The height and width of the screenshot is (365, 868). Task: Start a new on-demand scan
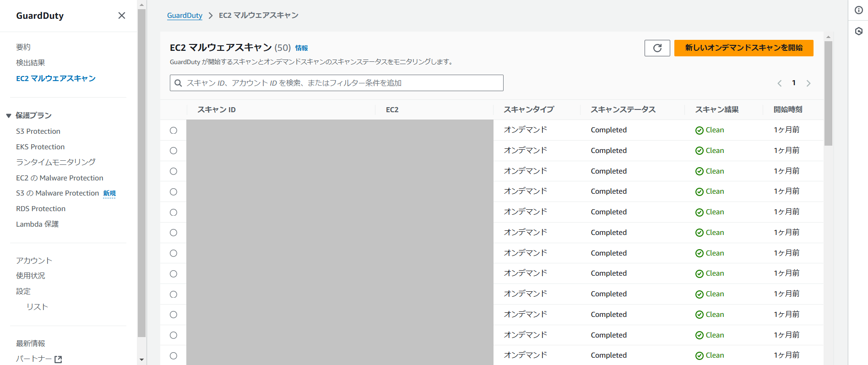tap(743, 48)
